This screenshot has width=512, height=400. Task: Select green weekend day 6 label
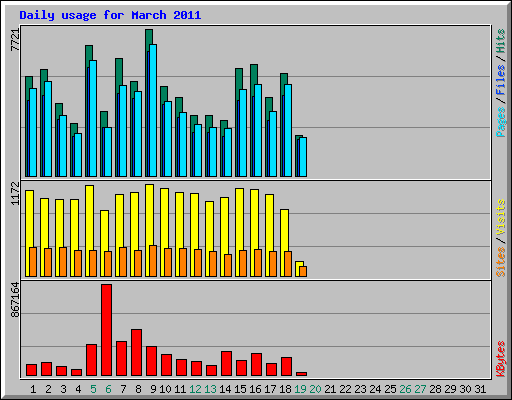108,389
